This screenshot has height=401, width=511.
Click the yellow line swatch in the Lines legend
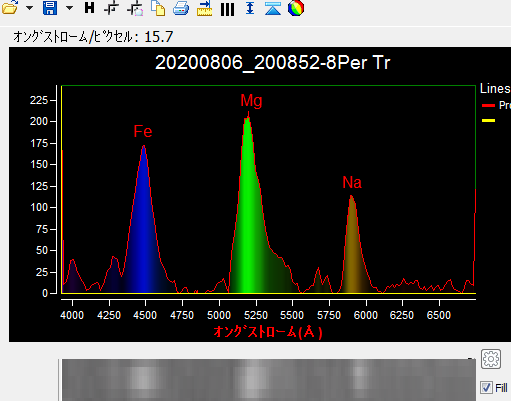point(488,120)
